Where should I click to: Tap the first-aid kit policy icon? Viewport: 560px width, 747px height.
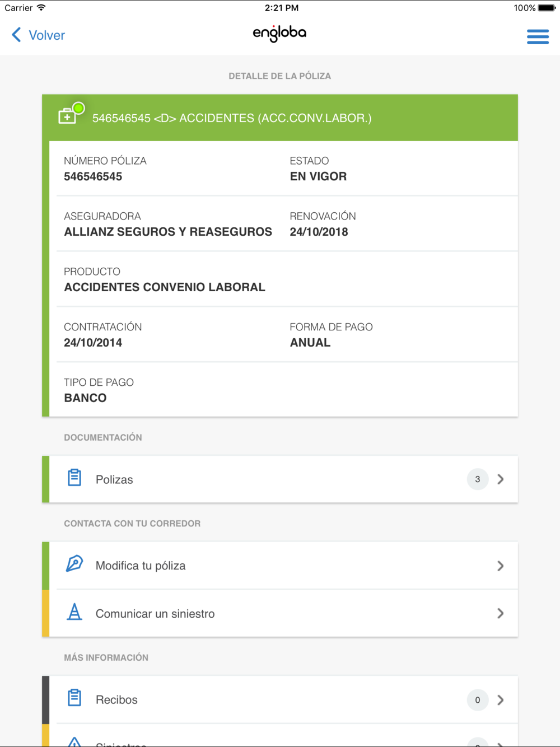coord(68,116)
